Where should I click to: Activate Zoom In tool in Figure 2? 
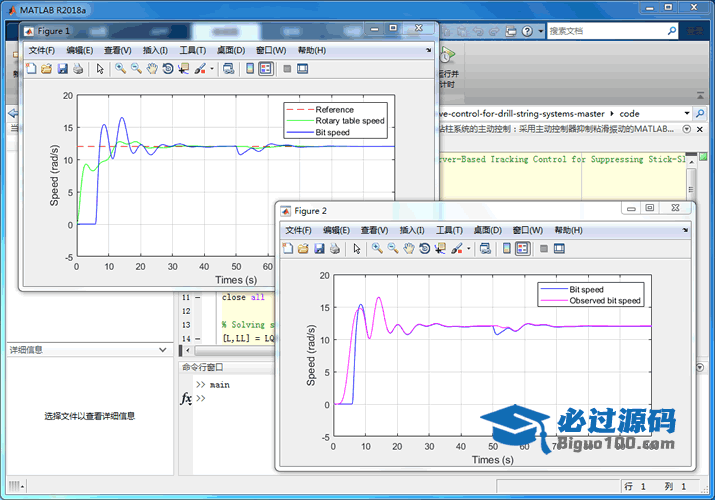click(x=377, y=248)
